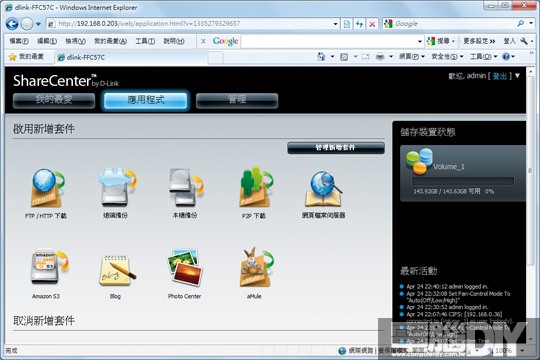This screenshot has width=540, height=360.
Task: Open the favorites star button
Action: pyautogui.click(x=26, y=56)
